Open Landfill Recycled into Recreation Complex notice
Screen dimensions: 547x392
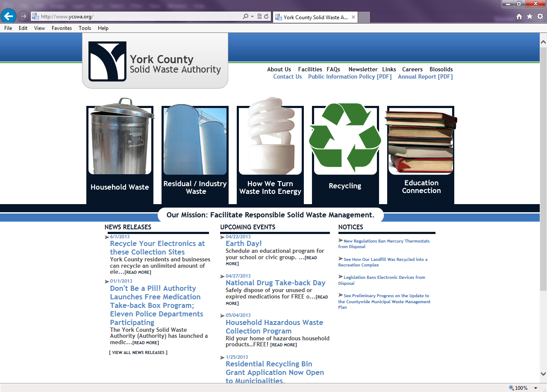click(x=383, y=262)
